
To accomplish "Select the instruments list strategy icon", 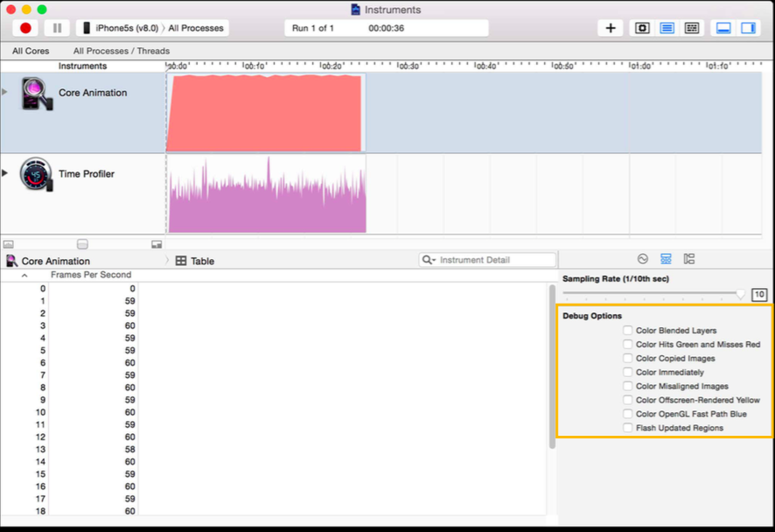I will (x=667, y=28).
